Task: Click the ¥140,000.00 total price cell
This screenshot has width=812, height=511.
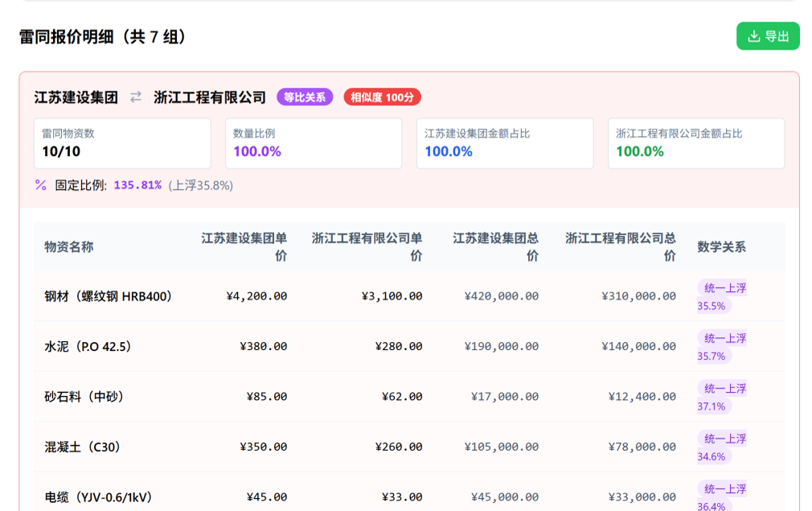Action: click(x=638, y=346)
